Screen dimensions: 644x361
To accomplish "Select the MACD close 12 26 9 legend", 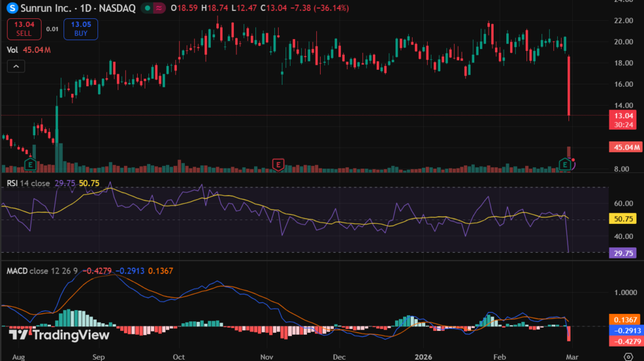I will coord(42,270).
